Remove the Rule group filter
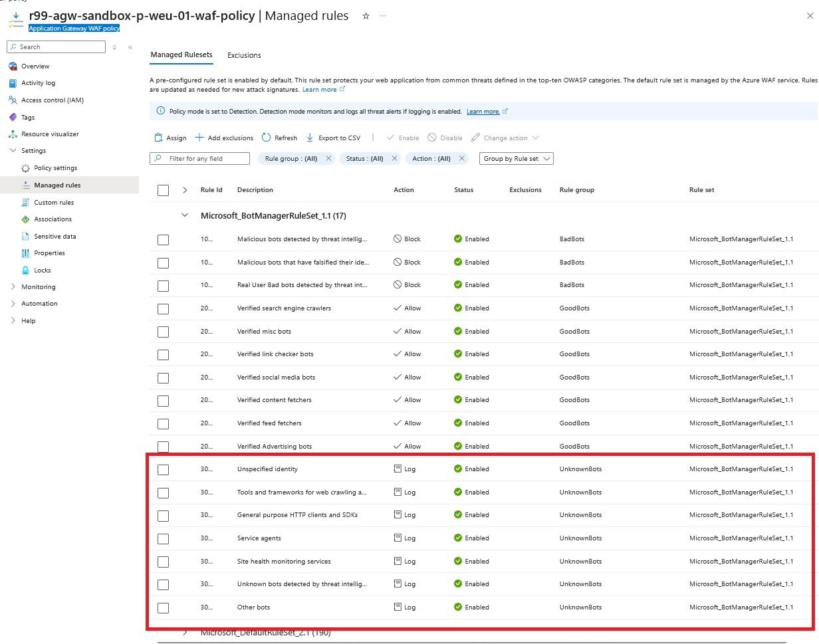 click(328, 159)
